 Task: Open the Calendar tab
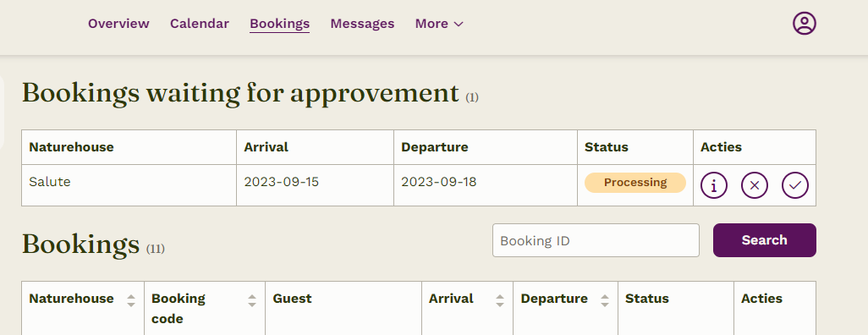point(200,24)
